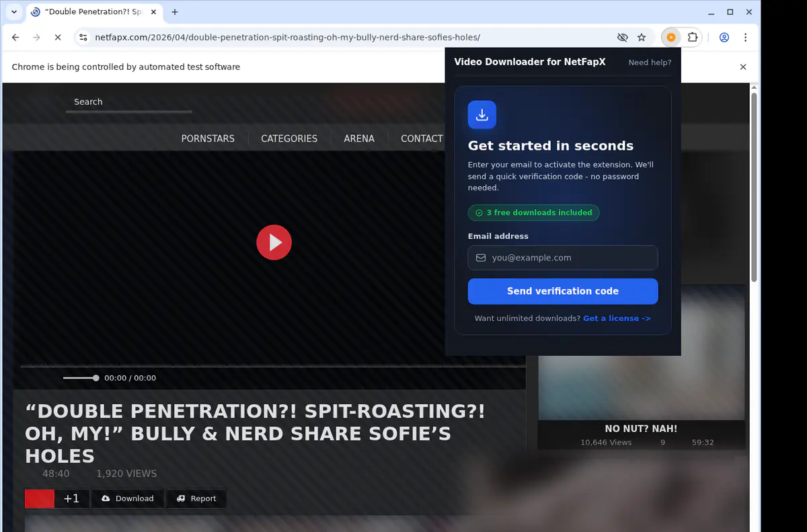Bookmark this page with the star icon
Viewport: 807px width, 532px height.
642,38
